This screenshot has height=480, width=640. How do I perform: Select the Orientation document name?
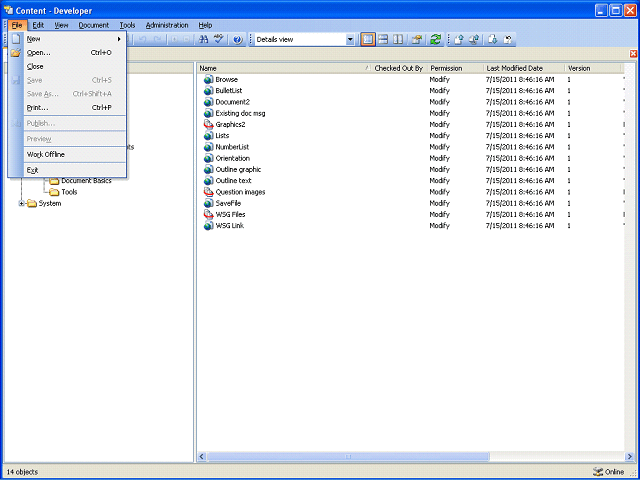(233, 158)
